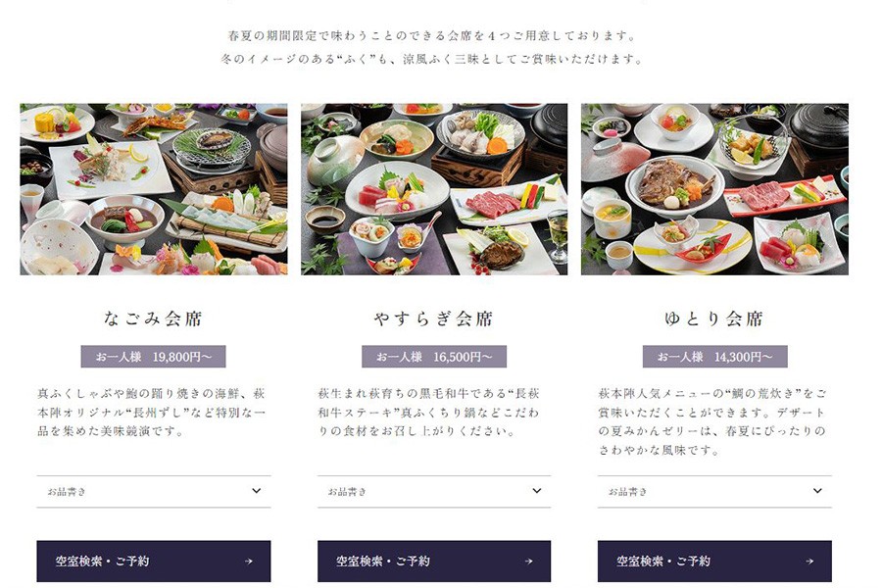
Task: Open お品書き menu list for なごみ会席
Action: point(154,491)
